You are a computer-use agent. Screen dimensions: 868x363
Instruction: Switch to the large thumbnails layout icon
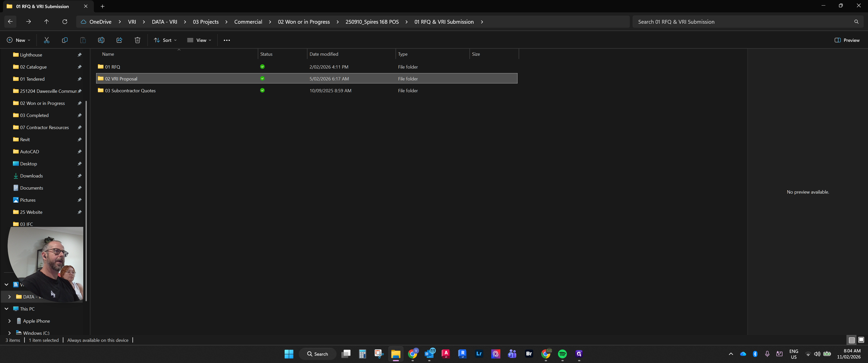pyautogui.click(x=861, y=340)
